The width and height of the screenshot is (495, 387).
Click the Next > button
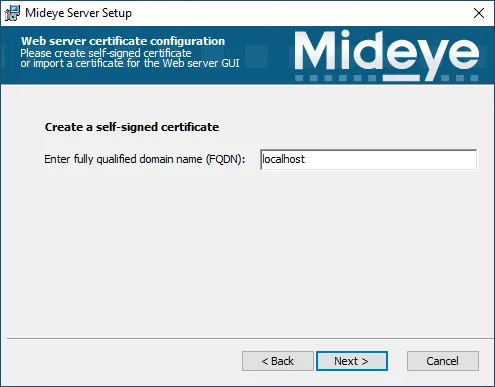352,361
